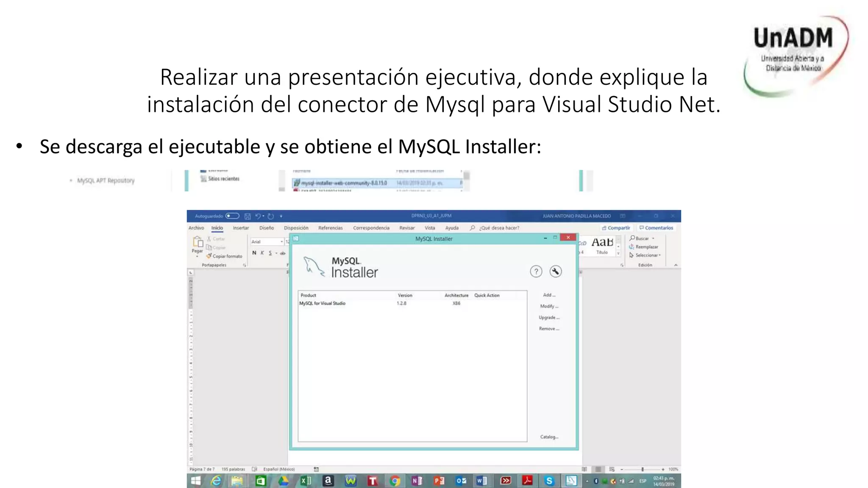Open the Archivo menu
The image size is (868, 488).
196,228
